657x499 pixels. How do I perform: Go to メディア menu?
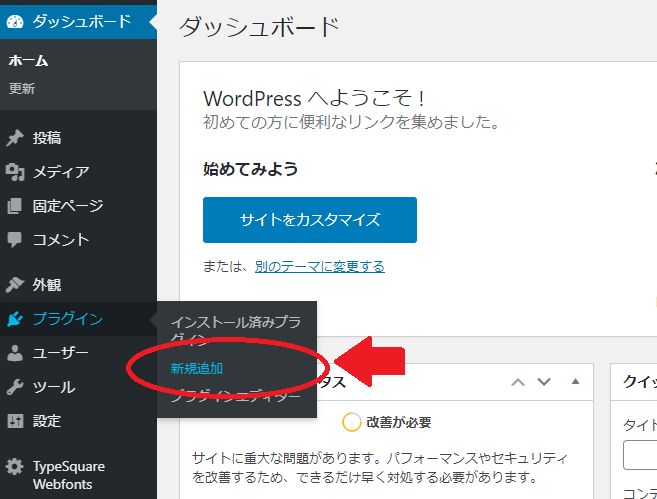tap(78, 172)
